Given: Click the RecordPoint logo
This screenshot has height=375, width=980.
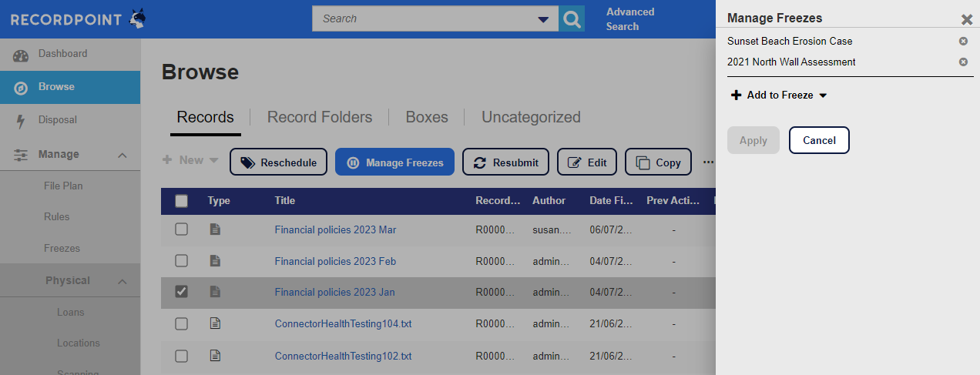Looking at the screenshot, I should [79, 19].
